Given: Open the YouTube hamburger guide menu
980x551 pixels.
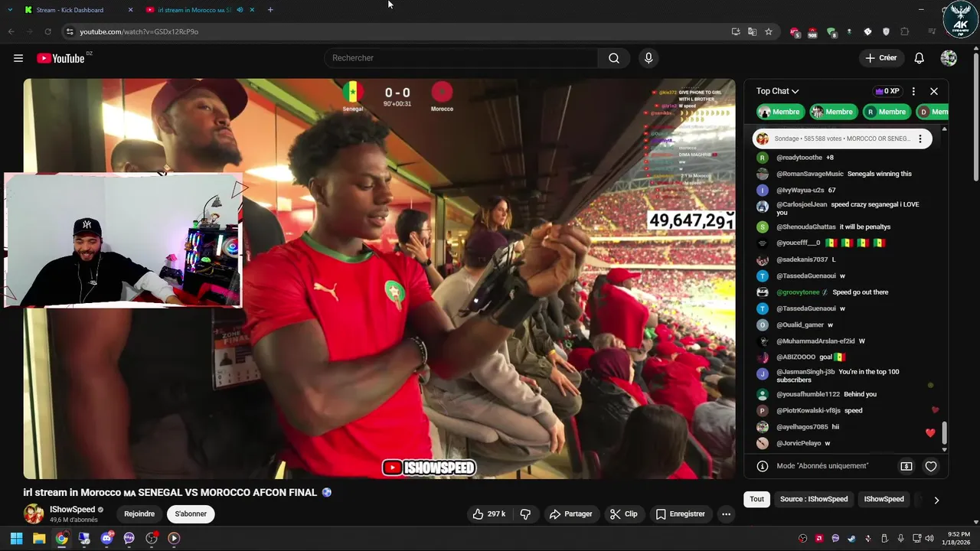Looking at the screenshot, I should coord(18,58).
